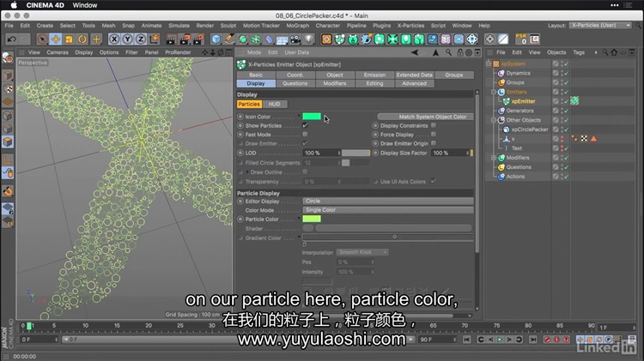
Task: Enable the Display Constraints checkbox
Action: coord(434,125)
